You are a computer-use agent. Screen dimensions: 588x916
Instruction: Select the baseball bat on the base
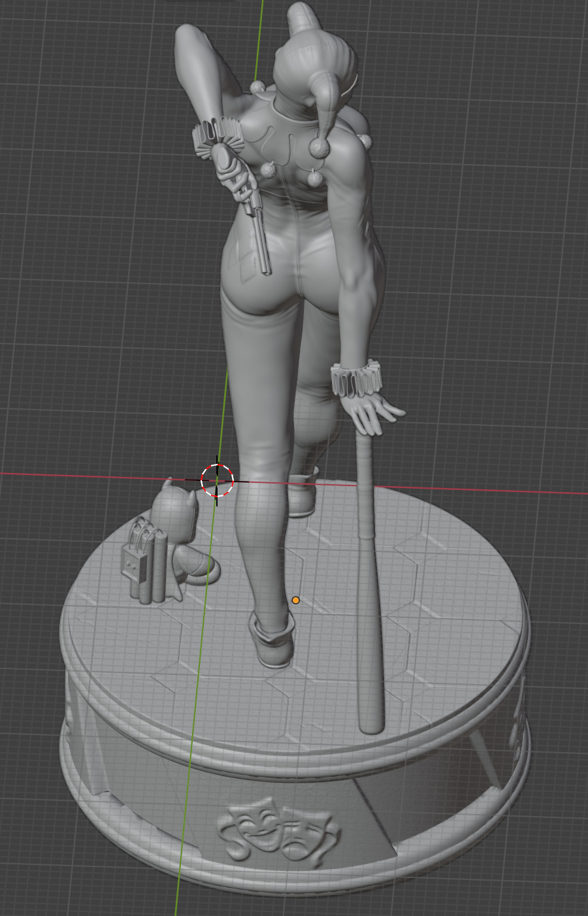[x=369, y=581]
